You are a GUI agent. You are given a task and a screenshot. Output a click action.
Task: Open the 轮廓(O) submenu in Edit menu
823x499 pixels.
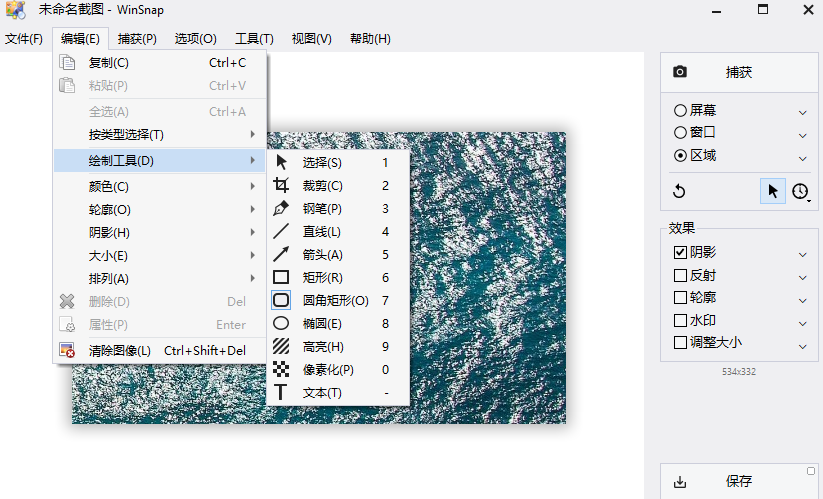(x=160, y=209)
